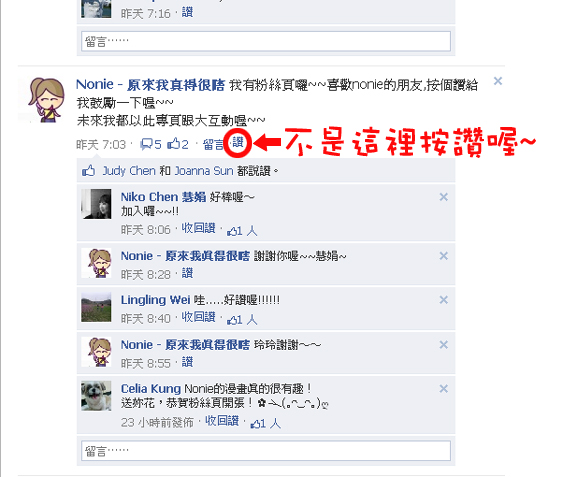The width and height of the screenshot is (563, 477).
Task: Open Judy Chen's profile link
Action: [129, 171]
